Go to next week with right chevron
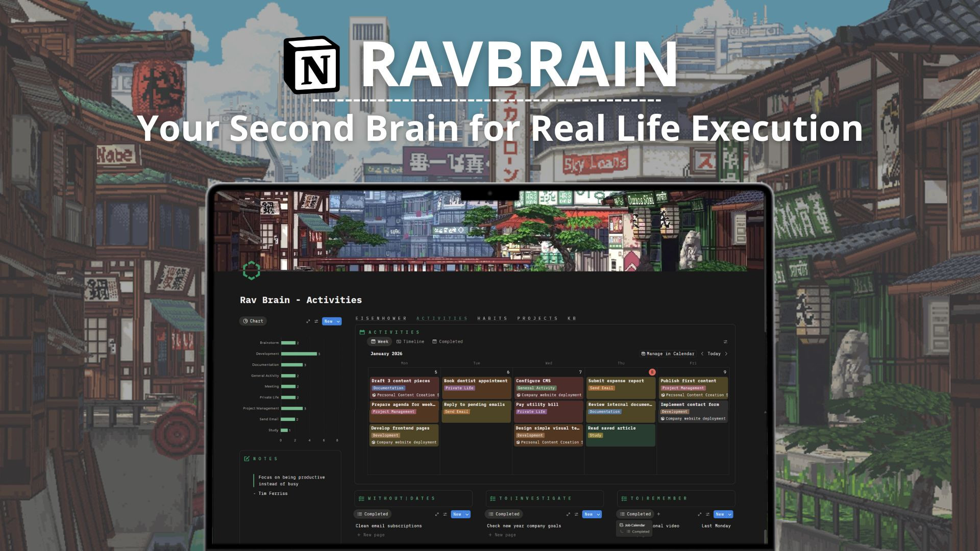 click(x=726, y=354)
